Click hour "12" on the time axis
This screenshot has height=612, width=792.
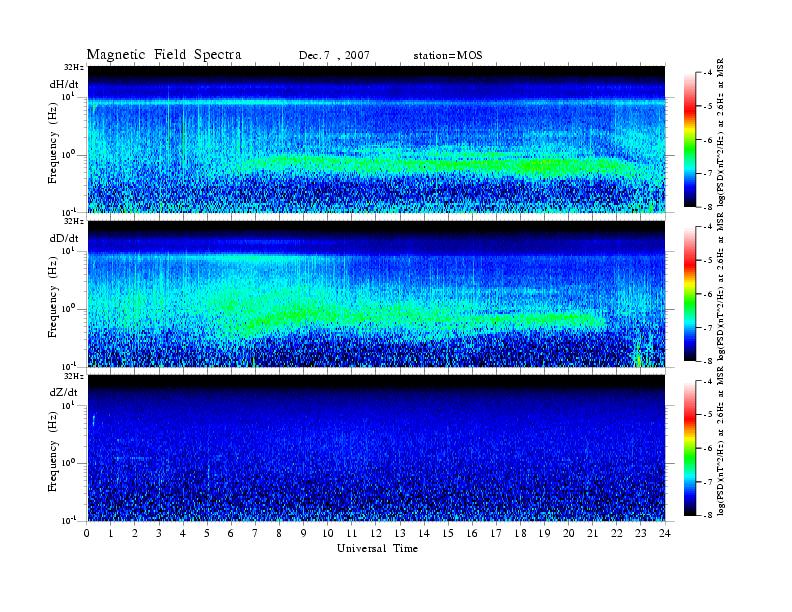pos(376,533)
